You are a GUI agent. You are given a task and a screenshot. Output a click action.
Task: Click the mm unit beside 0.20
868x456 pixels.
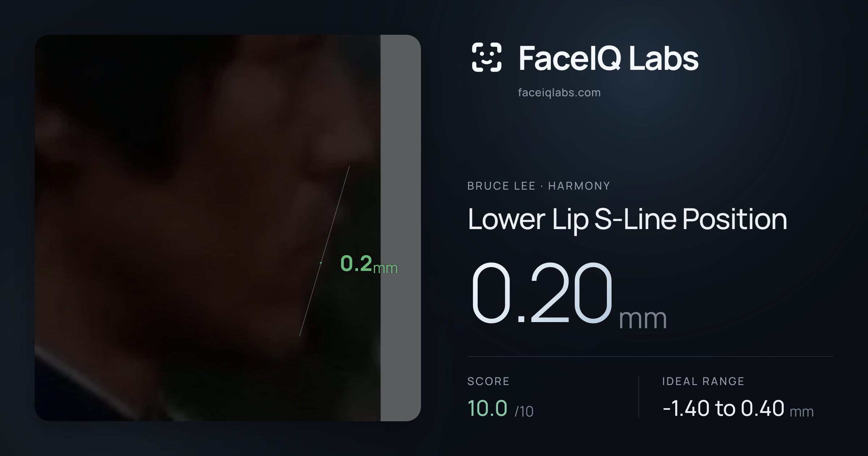click(x=643, y=319)
